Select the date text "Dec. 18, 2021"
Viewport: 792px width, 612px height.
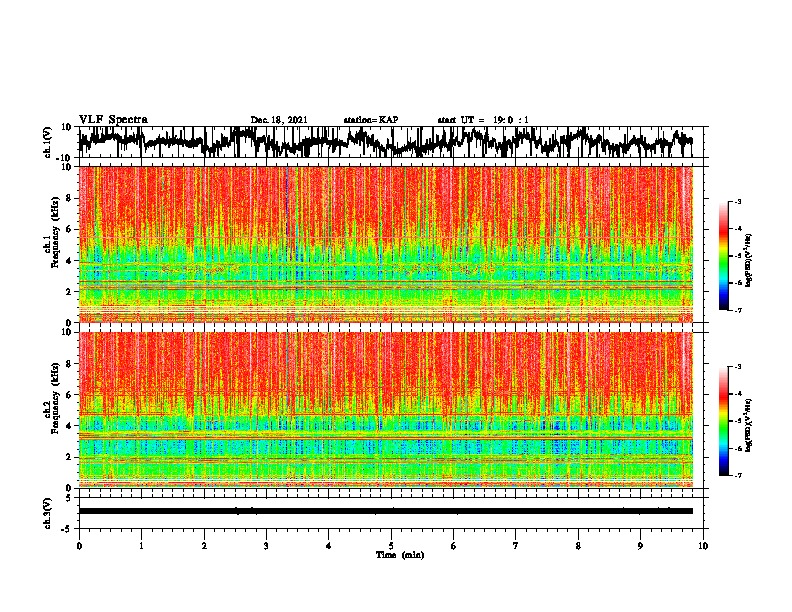pyautogui.click(x=279, y=120)
